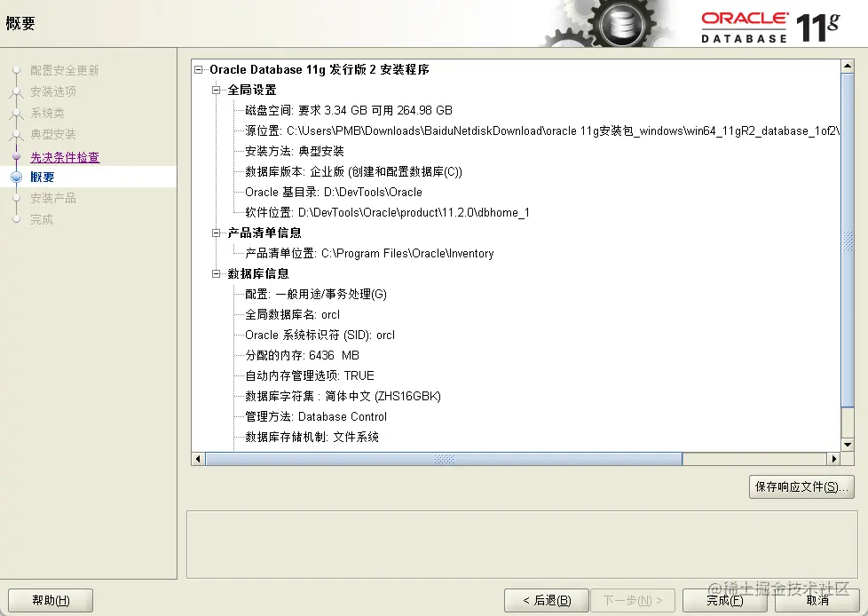Click the horizontal scrollbar right arrow
The width and height of the screenshot is (868, 616).
pyautogui.click(x=834, y=459)
